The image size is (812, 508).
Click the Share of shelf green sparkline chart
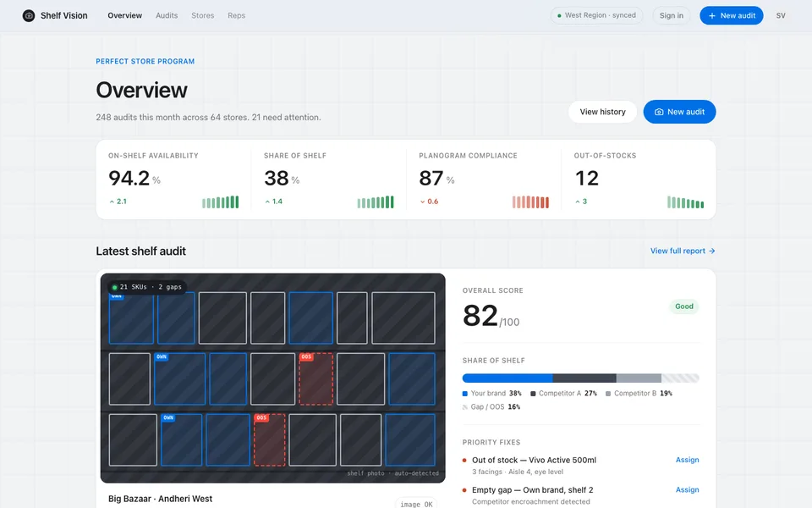pos(376,202)
